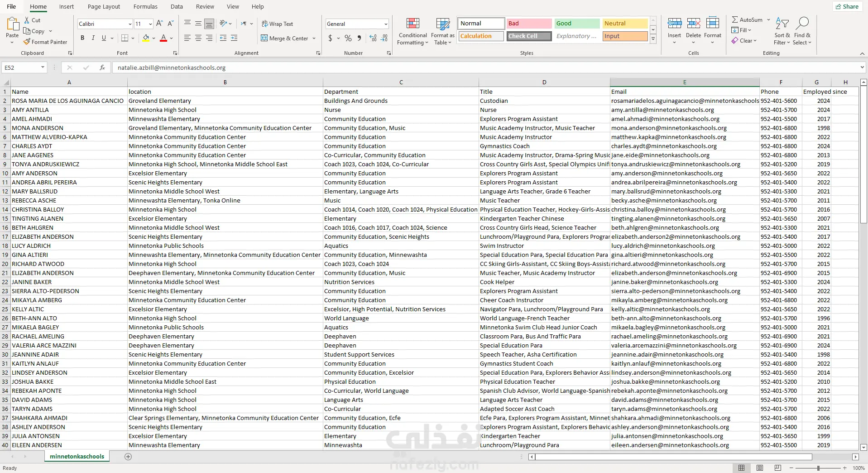Open Find & Select

point(802,31)
